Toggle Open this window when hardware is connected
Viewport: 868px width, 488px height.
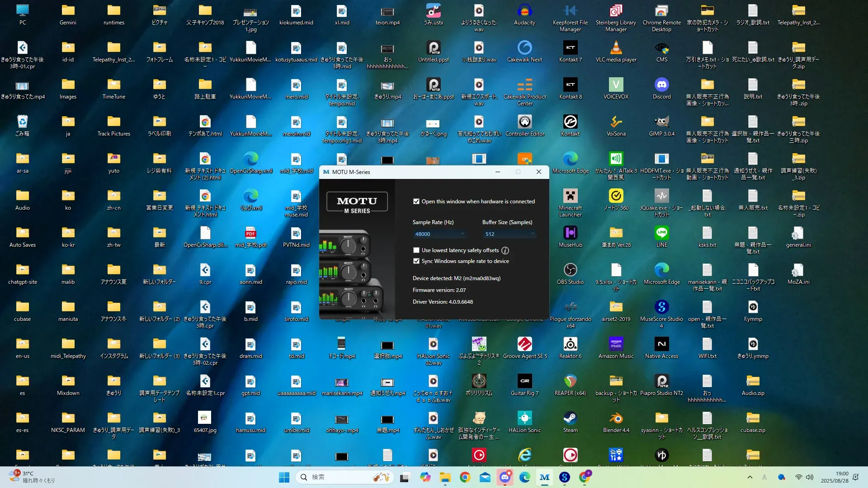point(416,202)
